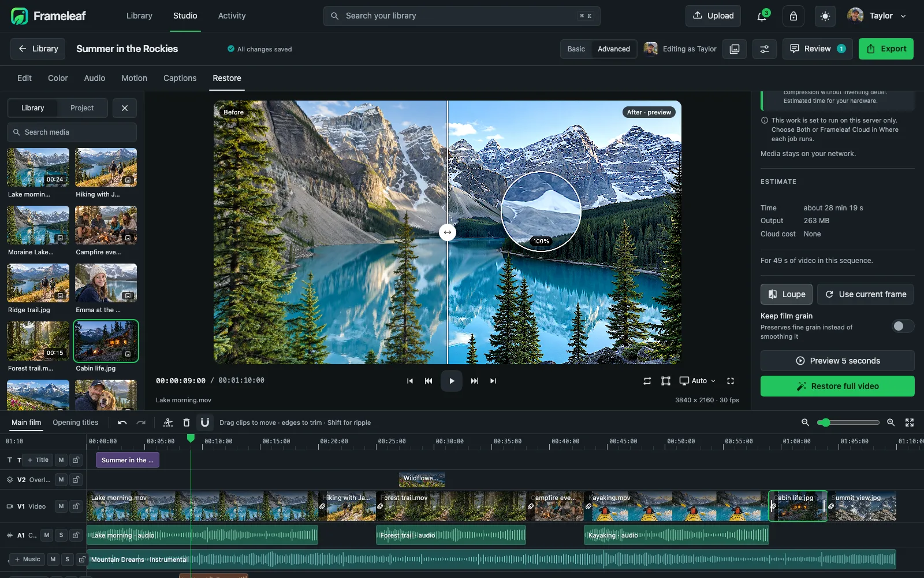The width and height of the screenshot is (924, 578).
Task: Toggle loop playback
Action: [x=647, y=381]
